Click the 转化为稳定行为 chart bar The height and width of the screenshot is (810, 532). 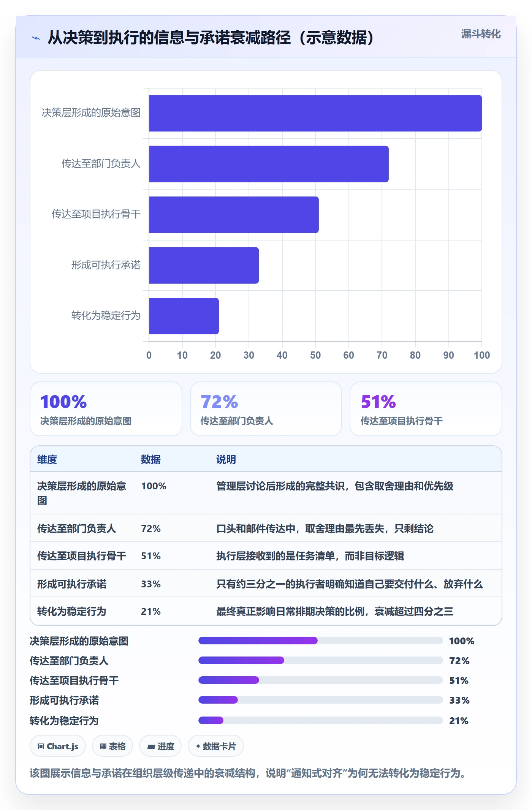(184, 316)
